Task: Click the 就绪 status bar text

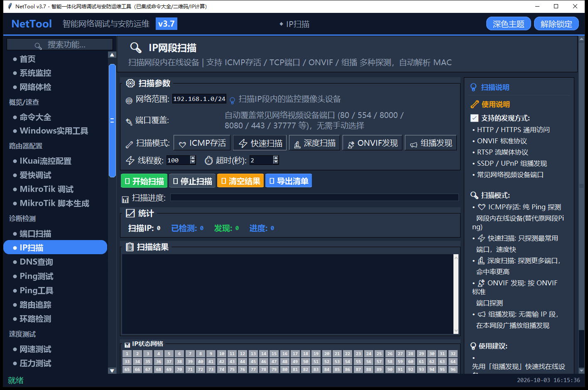Action: tap(16, 380)
